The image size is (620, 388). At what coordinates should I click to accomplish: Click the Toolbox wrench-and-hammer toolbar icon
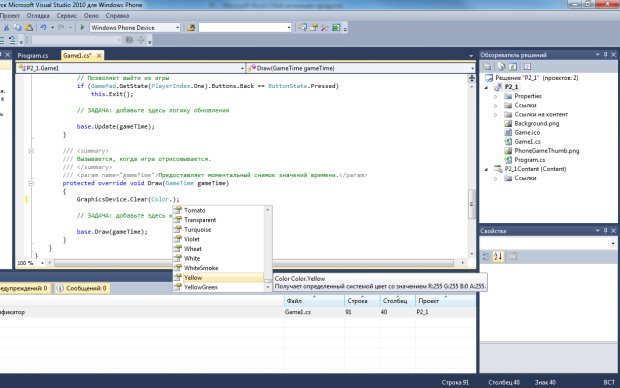pyautogui.click(x=325, y=28)
